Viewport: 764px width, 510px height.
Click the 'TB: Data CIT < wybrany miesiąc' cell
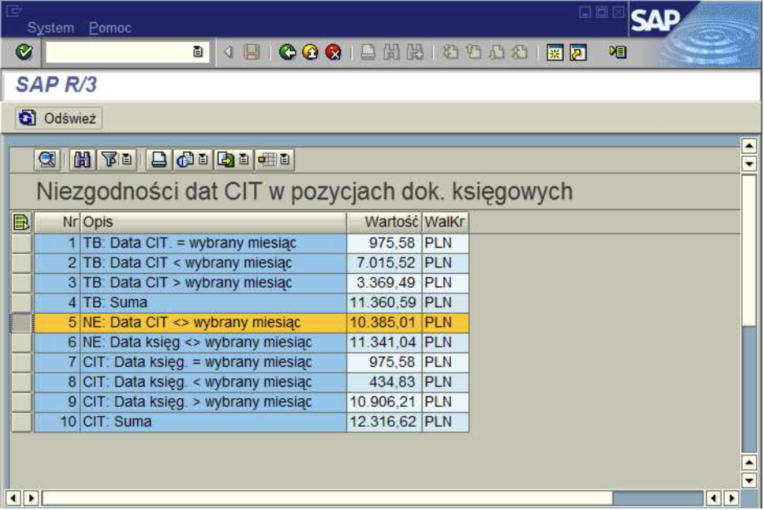tap(213, 263)
